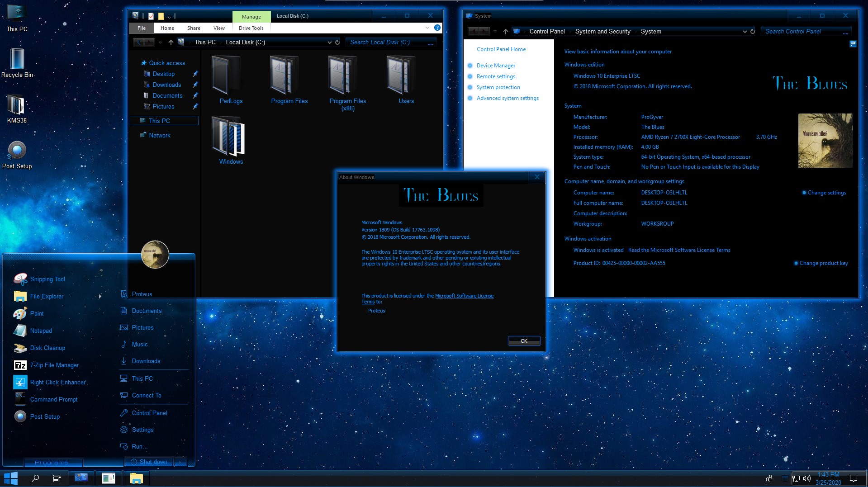The width and height of the screenshot is (868, 487).
Task: Expand the ribbon with the chevron
Action: [427, 28]
